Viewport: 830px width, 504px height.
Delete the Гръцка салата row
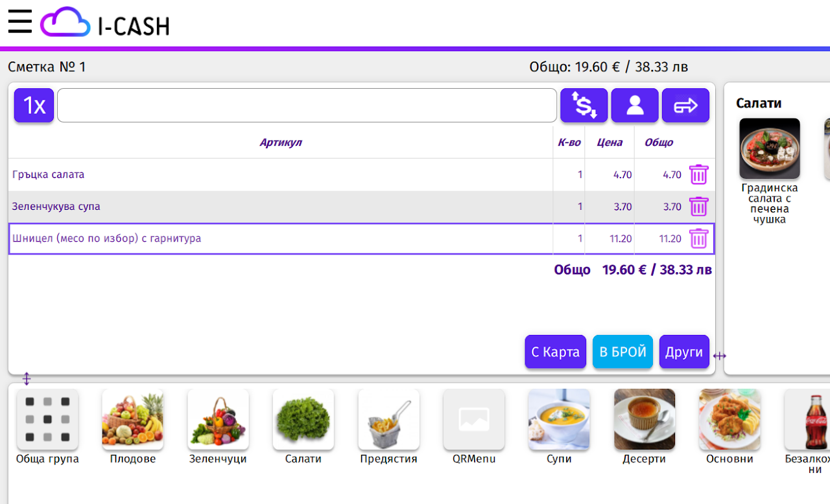click(x=698, y=175)
